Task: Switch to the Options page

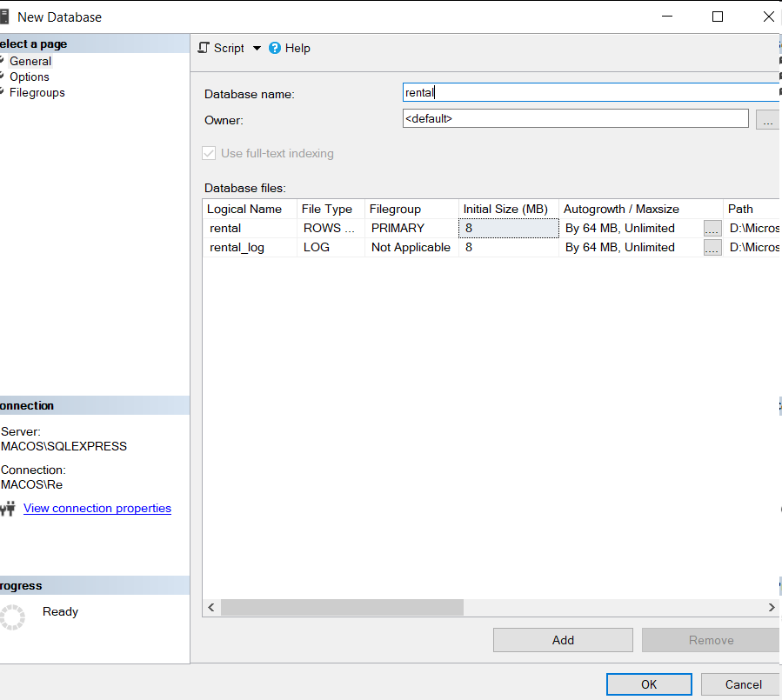Action: pos(30,77)
